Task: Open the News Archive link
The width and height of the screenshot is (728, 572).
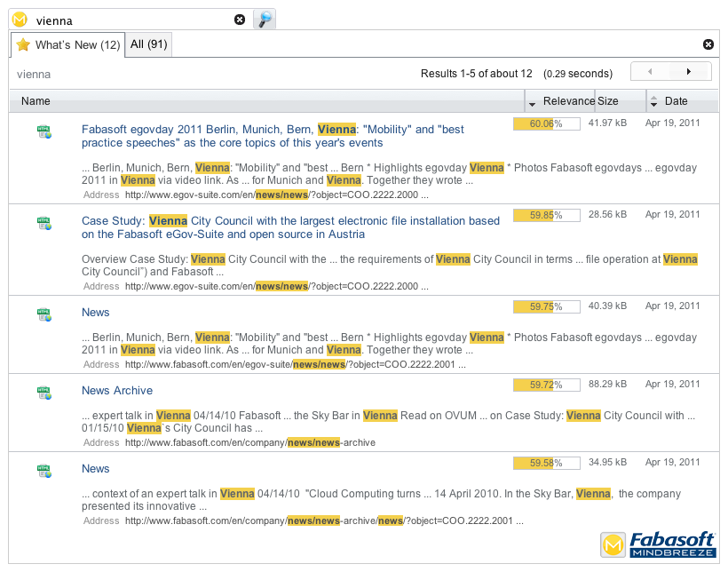Action: point(117,390)
